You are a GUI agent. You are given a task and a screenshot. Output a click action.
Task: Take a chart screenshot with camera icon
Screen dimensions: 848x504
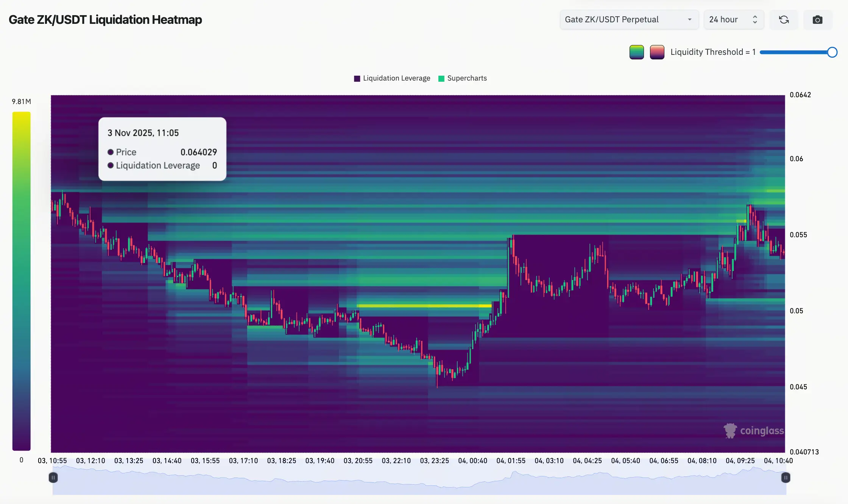(x=817, y=20)
